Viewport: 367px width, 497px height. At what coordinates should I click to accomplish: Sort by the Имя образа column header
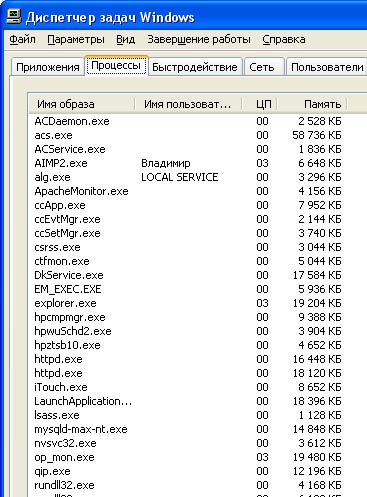[x=82, y=104]
